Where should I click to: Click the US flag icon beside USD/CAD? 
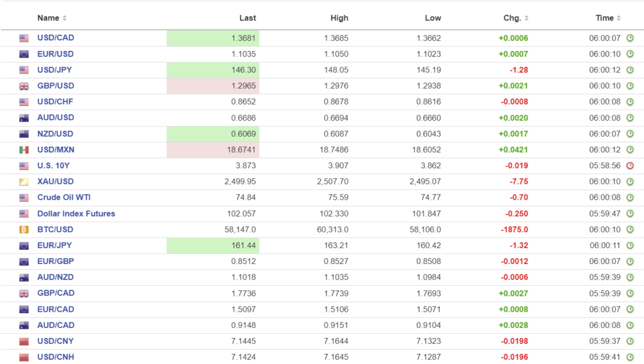(24, 38)
